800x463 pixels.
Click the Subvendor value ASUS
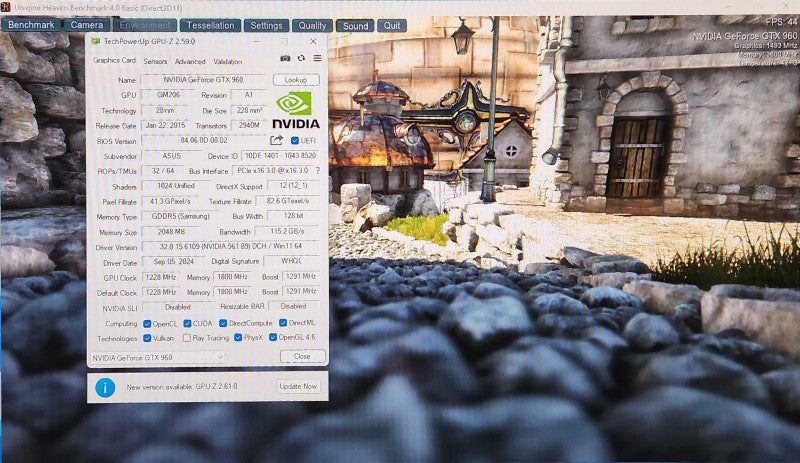click(x=171, y=155)
